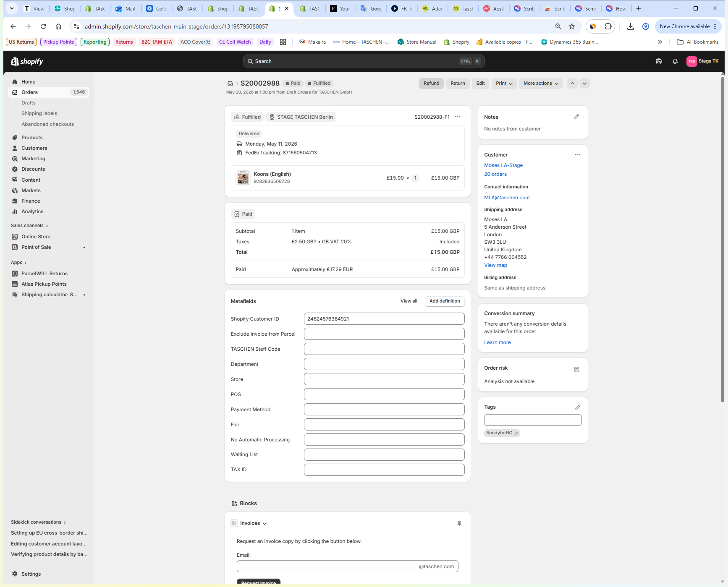The height and width of the screenshot is (587, 728).
Task: Open the US Returns bookmark
Action: click(21, 42)
